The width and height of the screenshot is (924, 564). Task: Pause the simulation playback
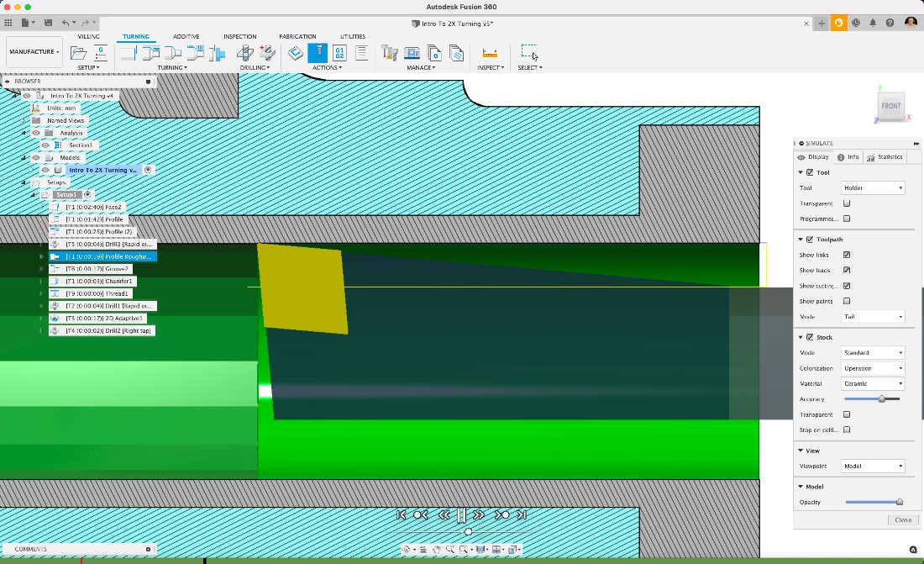pos(461,515)
